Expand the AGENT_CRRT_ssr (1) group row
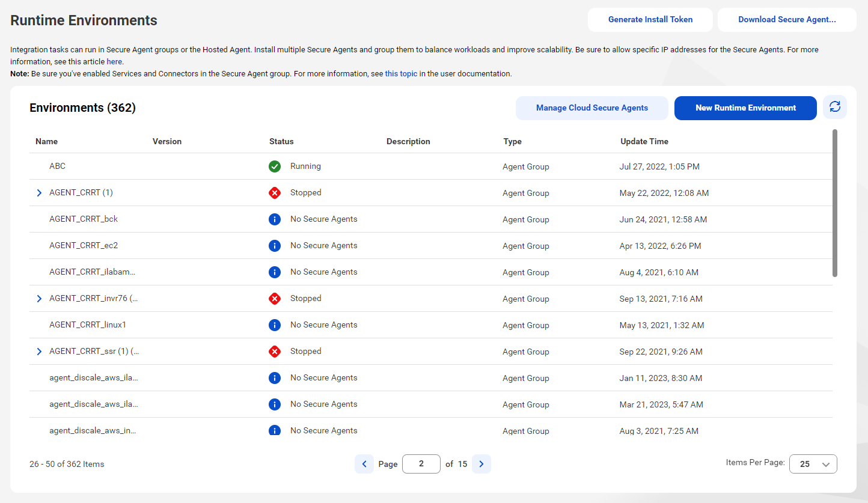 40,352
